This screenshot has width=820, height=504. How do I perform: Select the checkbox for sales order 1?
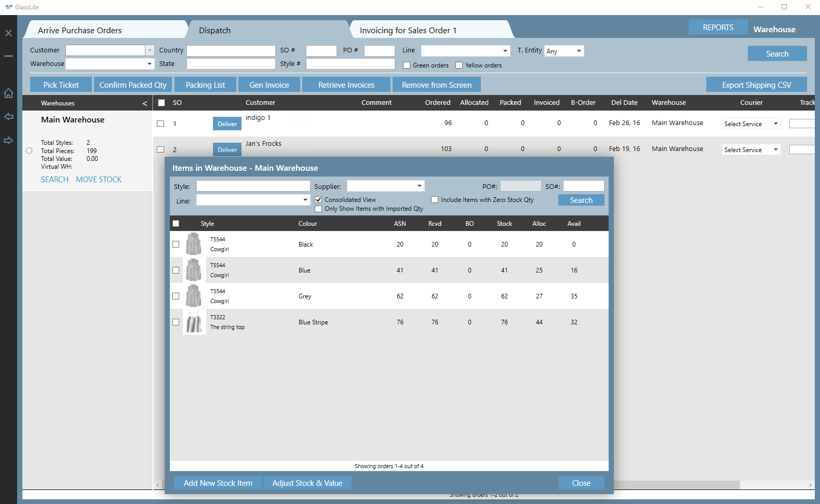point(160,124)
